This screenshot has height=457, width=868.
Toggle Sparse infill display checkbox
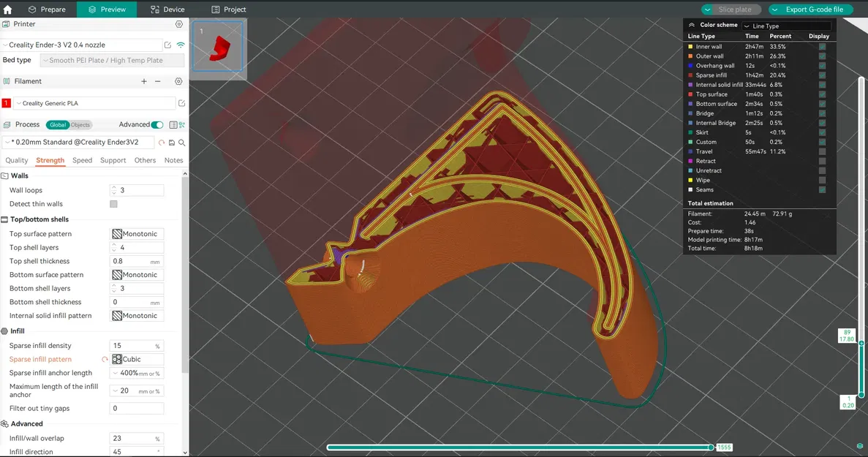point(822,75)
